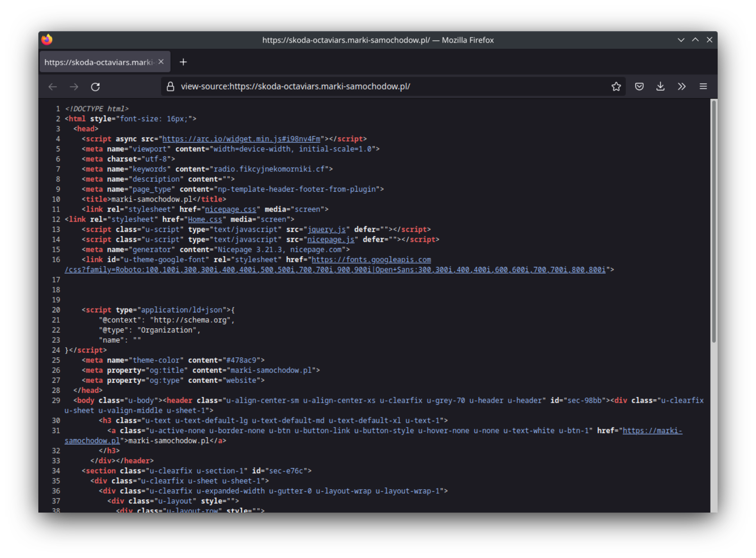Go back with the back arrow
The image size is (756, 558).
pyautogui.click(x=53, y=87)
